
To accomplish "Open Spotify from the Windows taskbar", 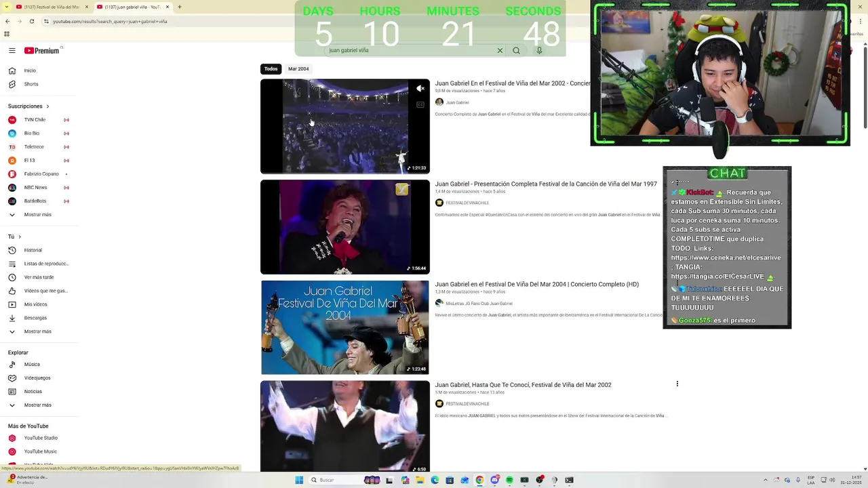I will pos(509,480).
